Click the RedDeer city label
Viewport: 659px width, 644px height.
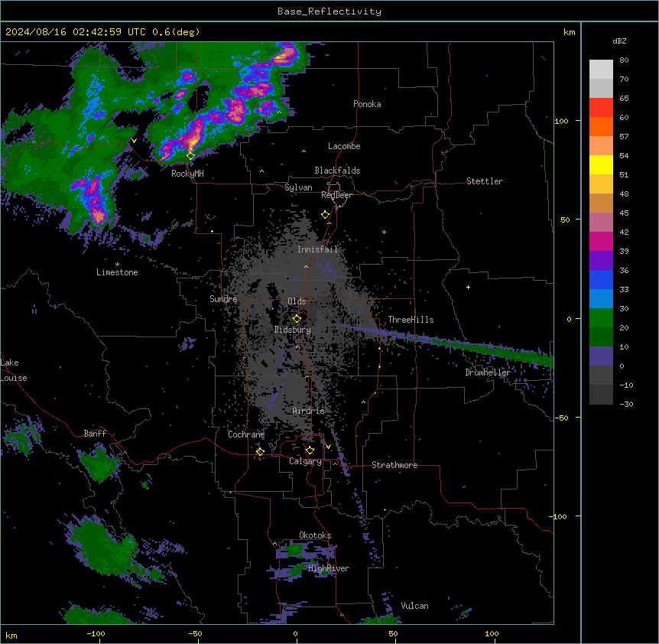pyautogui.click(x=336, y=195)
